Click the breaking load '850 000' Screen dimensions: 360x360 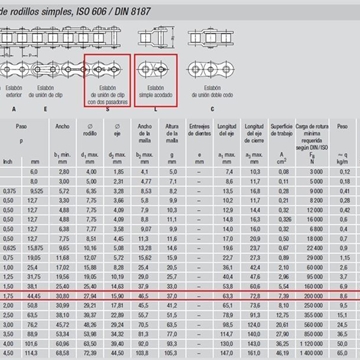tap(314, 334)
